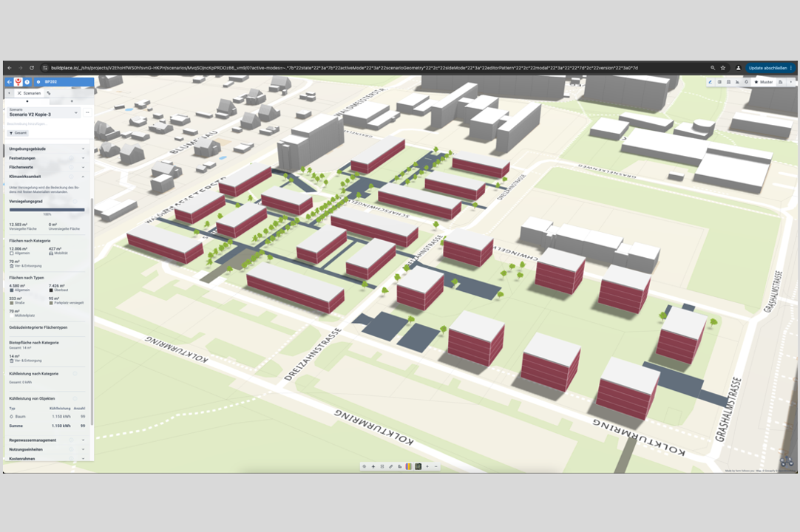Bookmark the page with the star icon
This screenshot has height=532, width=800.
(x=723, y=68)
